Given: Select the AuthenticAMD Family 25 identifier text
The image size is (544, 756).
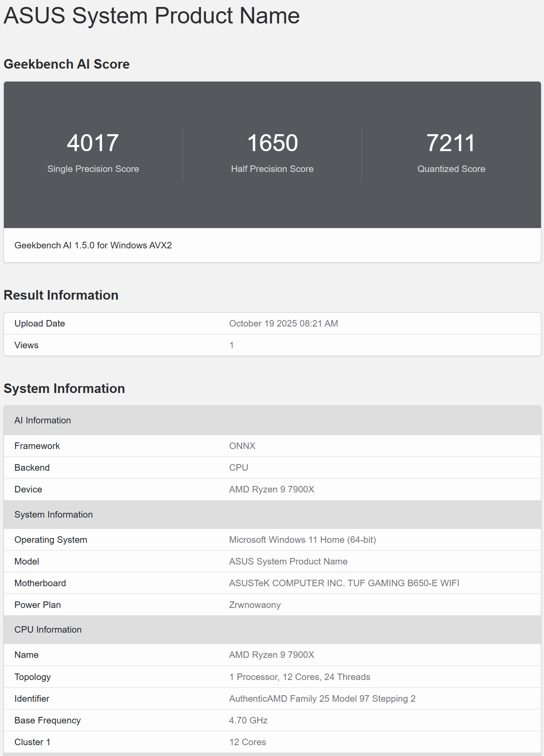Looking at the screenshot, I should coord(322,699).
